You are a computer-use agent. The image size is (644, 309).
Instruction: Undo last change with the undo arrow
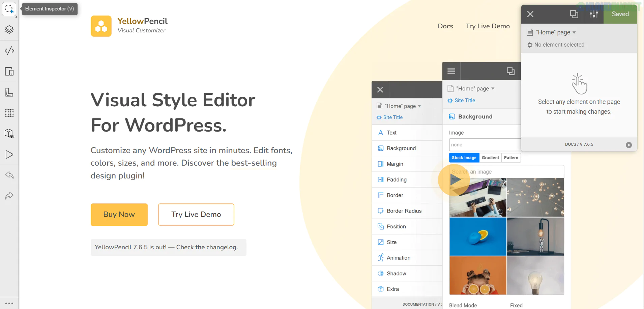(9, 175)
